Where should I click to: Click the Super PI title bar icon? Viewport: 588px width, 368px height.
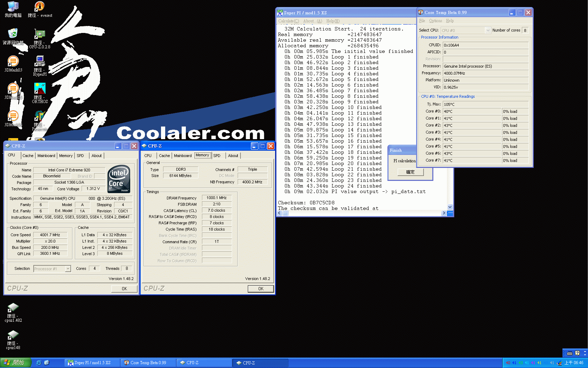click(x=280, y=13)
